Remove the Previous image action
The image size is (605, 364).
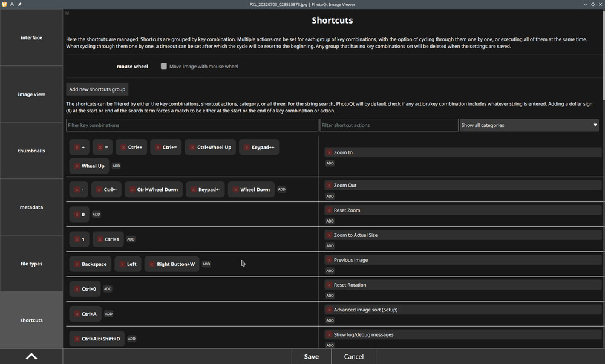(x=329, y=260)
